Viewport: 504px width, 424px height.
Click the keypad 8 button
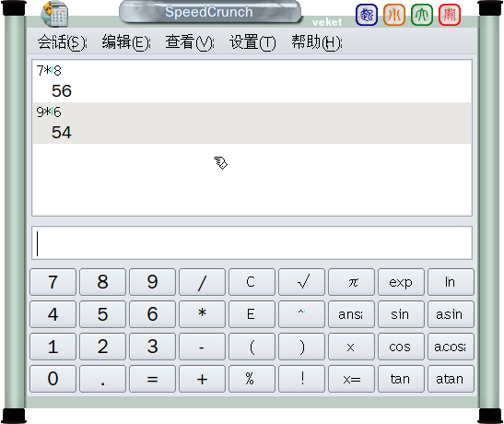102,282
